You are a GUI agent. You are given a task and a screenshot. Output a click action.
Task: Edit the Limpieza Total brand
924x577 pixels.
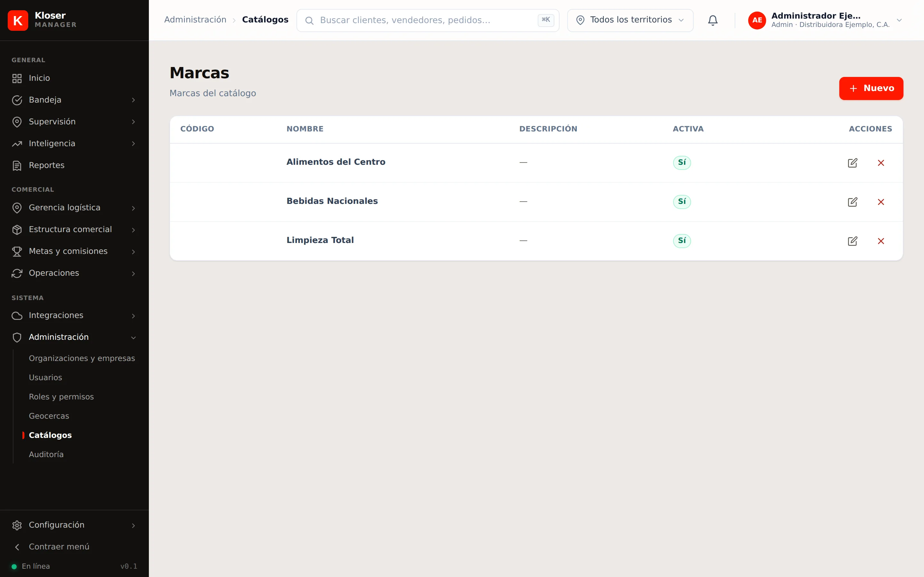[x=852, y=241]
